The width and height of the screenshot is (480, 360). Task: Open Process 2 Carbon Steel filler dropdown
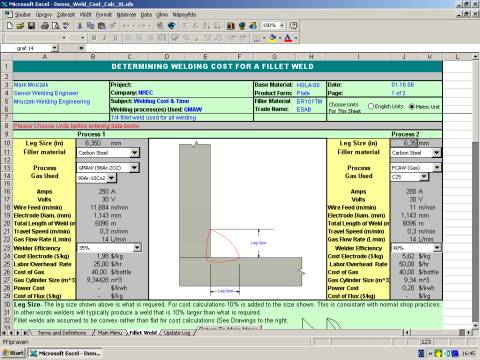point(436,153)
